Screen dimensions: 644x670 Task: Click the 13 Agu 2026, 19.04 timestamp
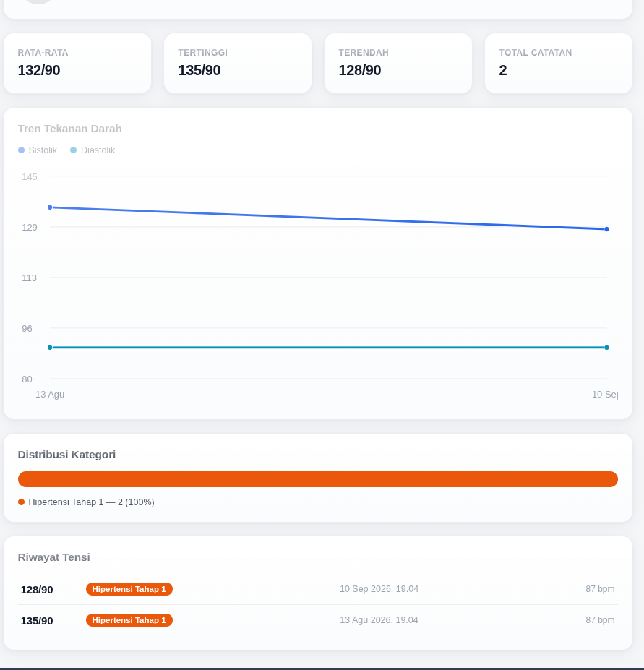(x=379, y=620)
